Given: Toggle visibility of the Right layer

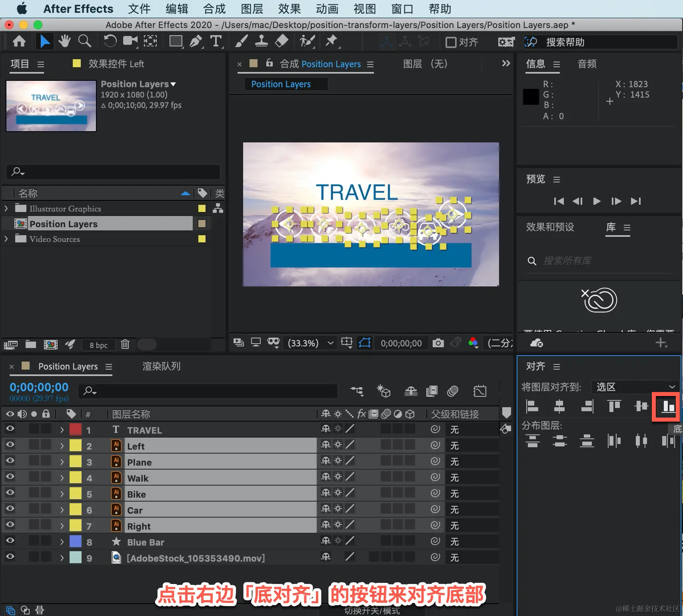Looking at the screenshot, I should pos(10,524).
